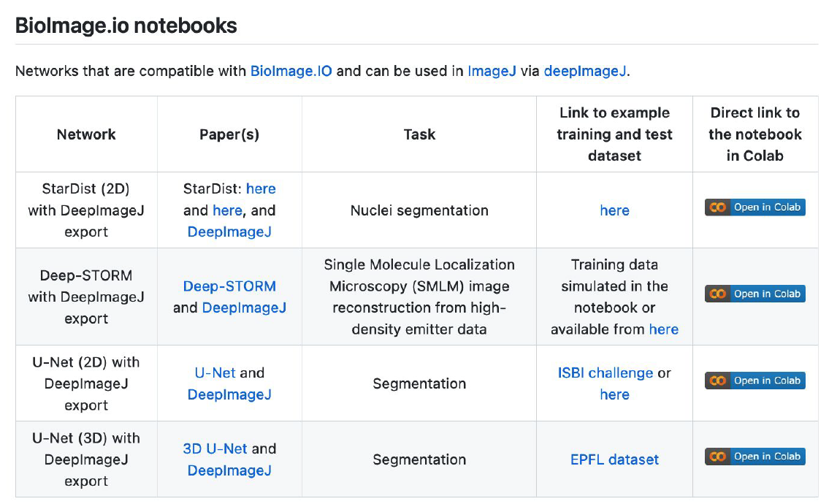Click DeepImageJ link in Deep-STORM row

244,308
